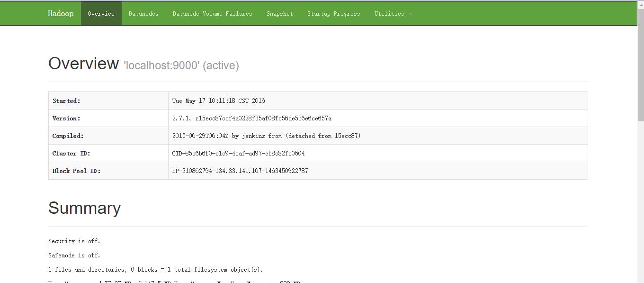Click the Version 2.7.1 value cell

click(x=251, y=119)
